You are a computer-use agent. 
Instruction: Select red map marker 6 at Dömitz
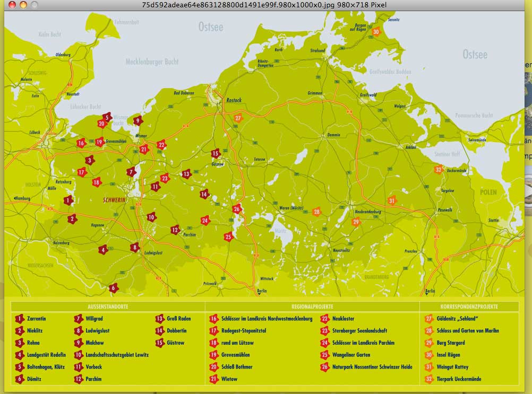pos(113,288)
